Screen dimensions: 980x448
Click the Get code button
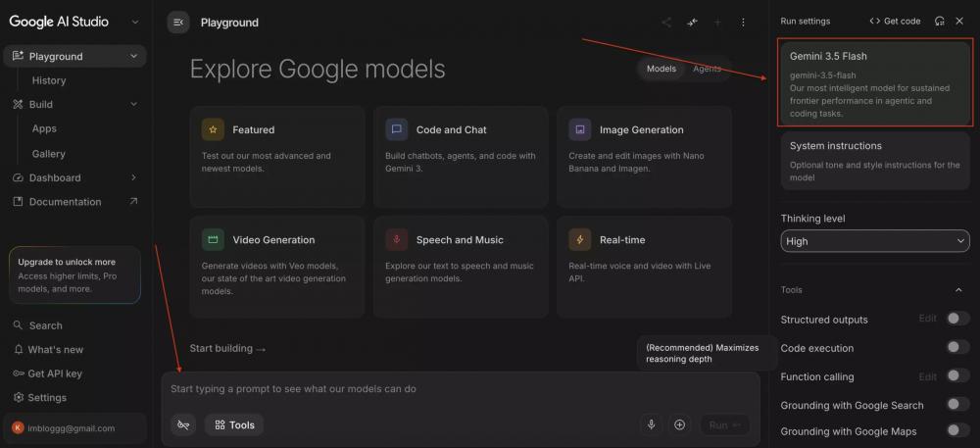(x=895, y=22)
